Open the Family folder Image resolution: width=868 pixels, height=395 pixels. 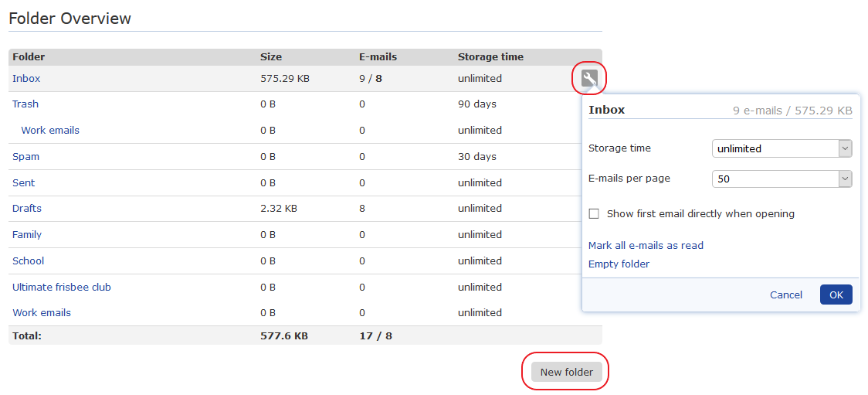(x=26, y=235)
